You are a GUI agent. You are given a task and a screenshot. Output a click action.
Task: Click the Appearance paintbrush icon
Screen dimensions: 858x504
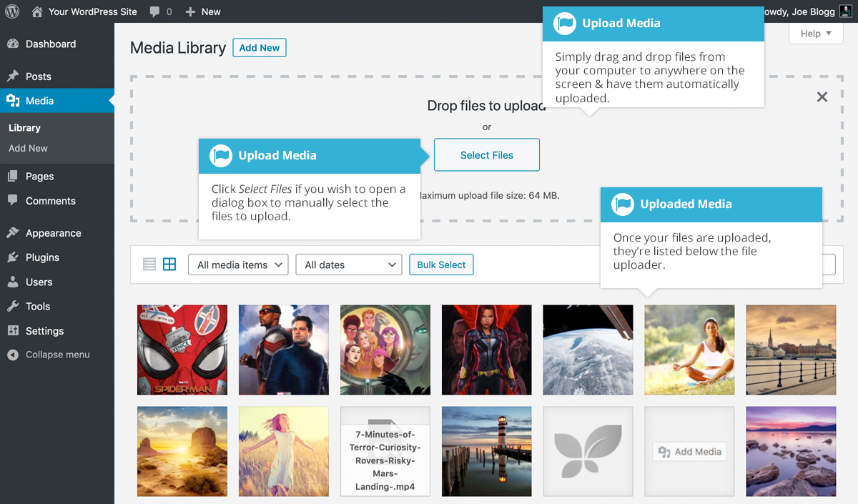coord(13,233)
